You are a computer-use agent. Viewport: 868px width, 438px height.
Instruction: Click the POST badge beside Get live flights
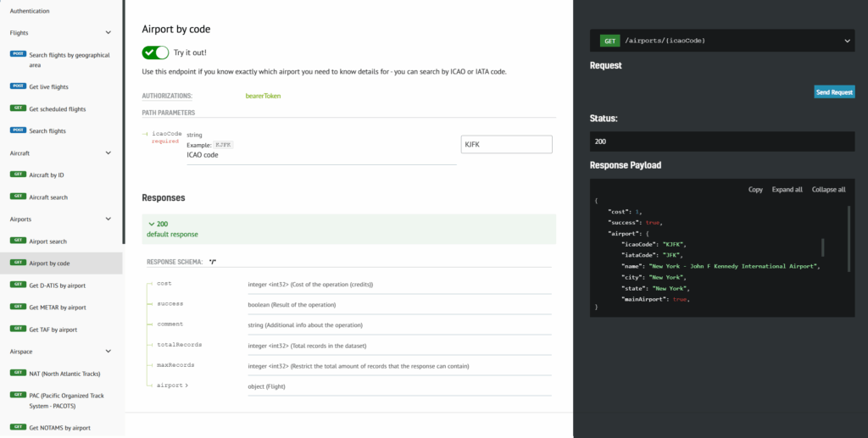pos(18,86)
